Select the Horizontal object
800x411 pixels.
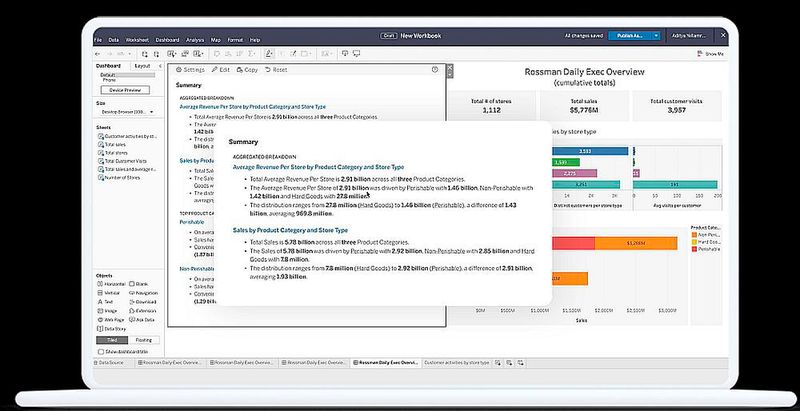[x=111, y=284]
